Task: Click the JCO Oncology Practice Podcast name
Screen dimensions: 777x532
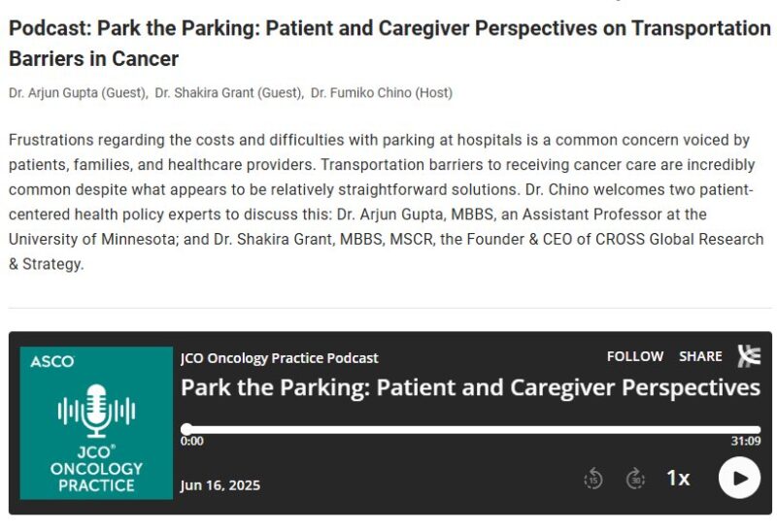Action: (280, 357)
